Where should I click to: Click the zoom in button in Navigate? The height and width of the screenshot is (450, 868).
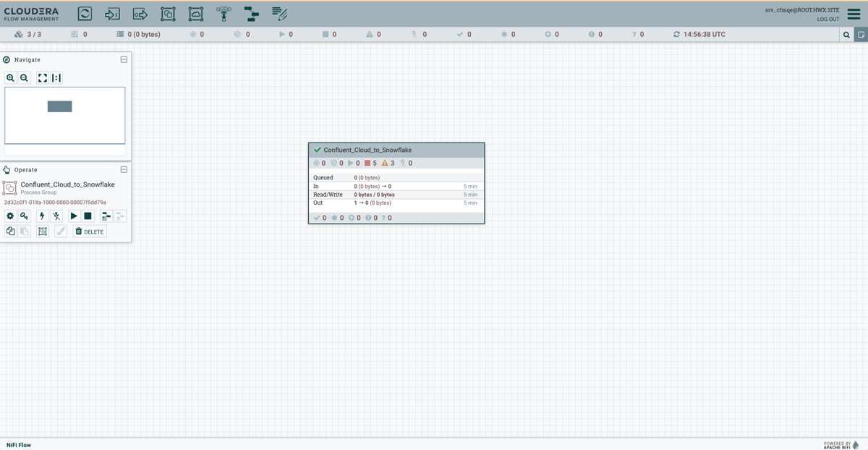[x=10, y=77]
